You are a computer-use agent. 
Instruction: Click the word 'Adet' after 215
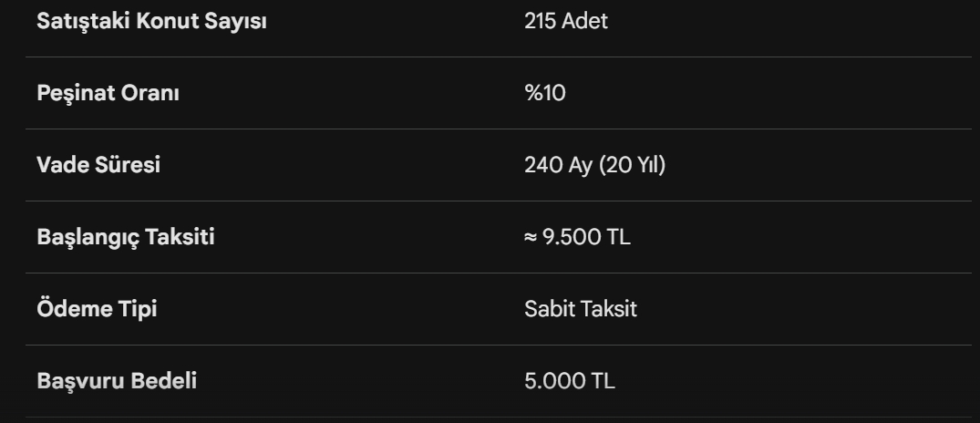(x=584, y=21)
